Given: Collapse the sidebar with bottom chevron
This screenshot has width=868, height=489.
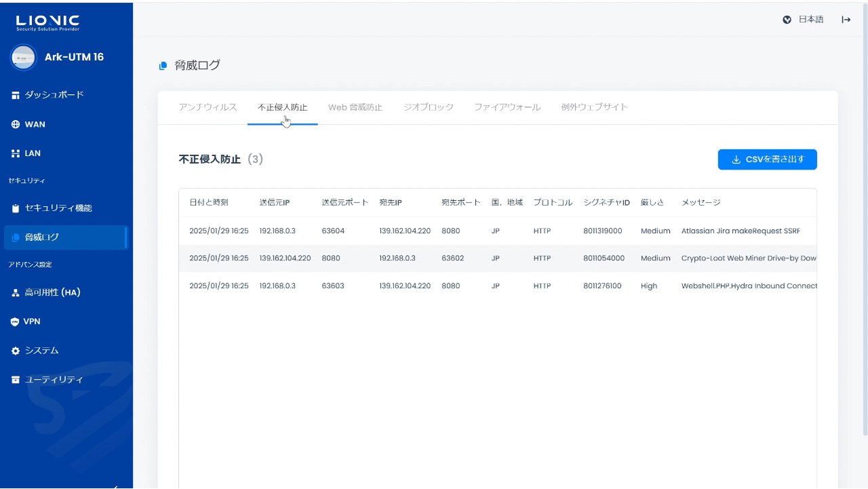Looking at the screenshot, I should [x=115, y=486].
